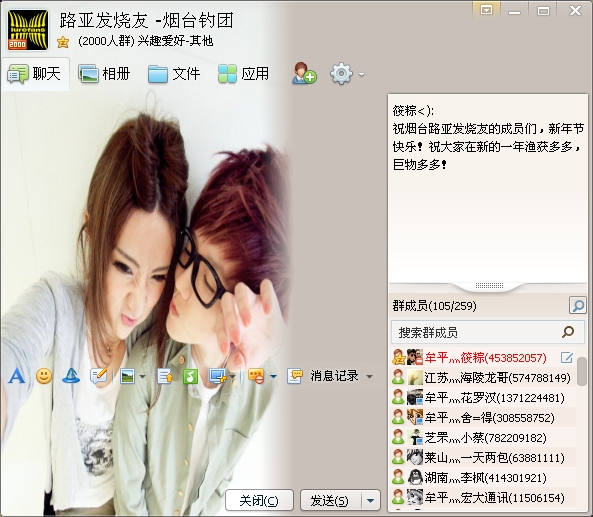Collapse the announcement panel grip handle
Image resolution: width=593 pixels, height=517 pixels.
pyautogui.click(x=489, y=286)
